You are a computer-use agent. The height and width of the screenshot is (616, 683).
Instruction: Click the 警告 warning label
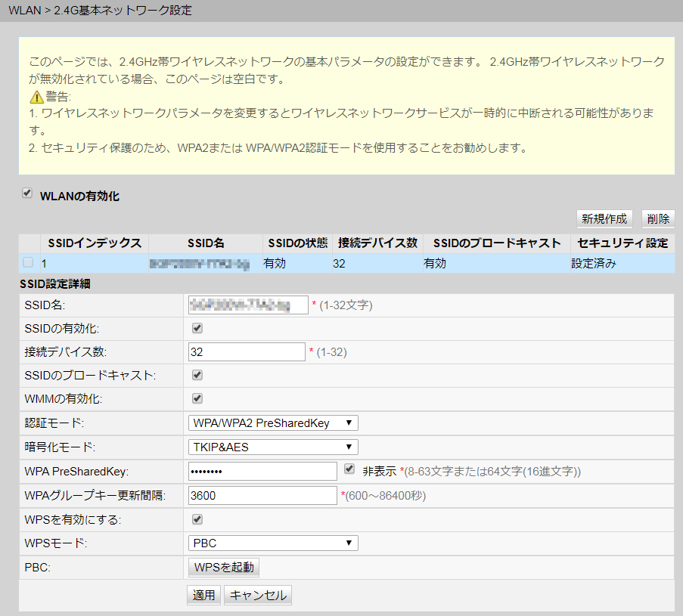(x=58, y=96)
